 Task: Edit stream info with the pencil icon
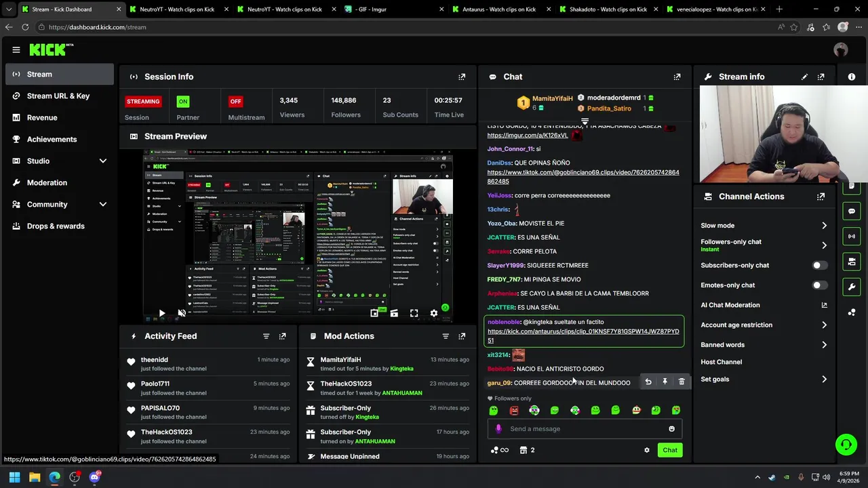click(804, 77)
